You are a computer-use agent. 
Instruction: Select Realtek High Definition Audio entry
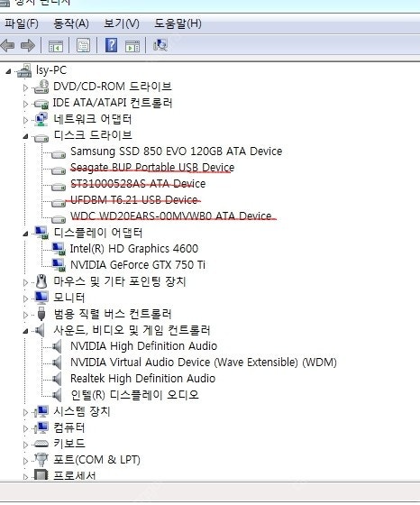(142, 379)
